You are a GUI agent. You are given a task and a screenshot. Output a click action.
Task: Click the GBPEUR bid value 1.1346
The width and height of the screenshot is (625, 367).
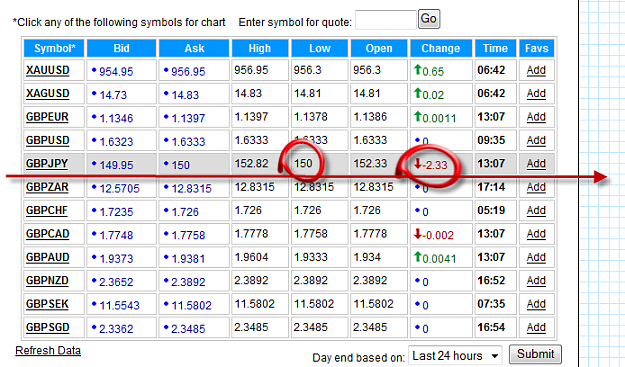pyautogui.click(x=116, y=118)
